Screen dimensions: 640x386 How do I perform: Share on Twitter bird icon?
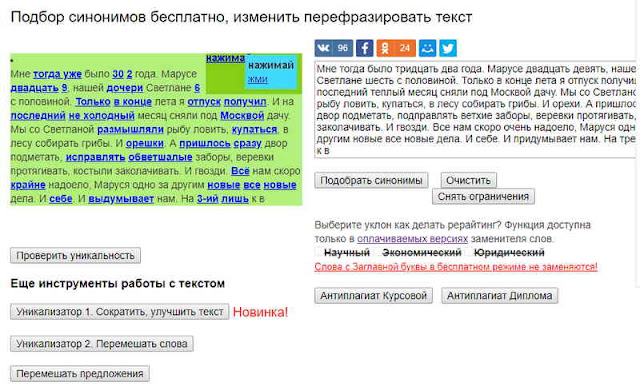pos(448,48)
